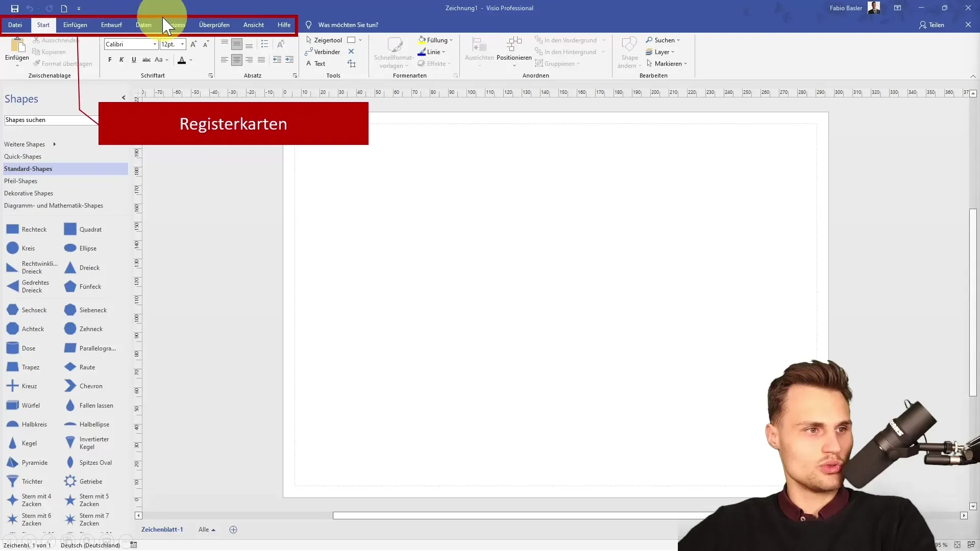
Task: Click the text block tool icon
Action: (x=351, y=63)
